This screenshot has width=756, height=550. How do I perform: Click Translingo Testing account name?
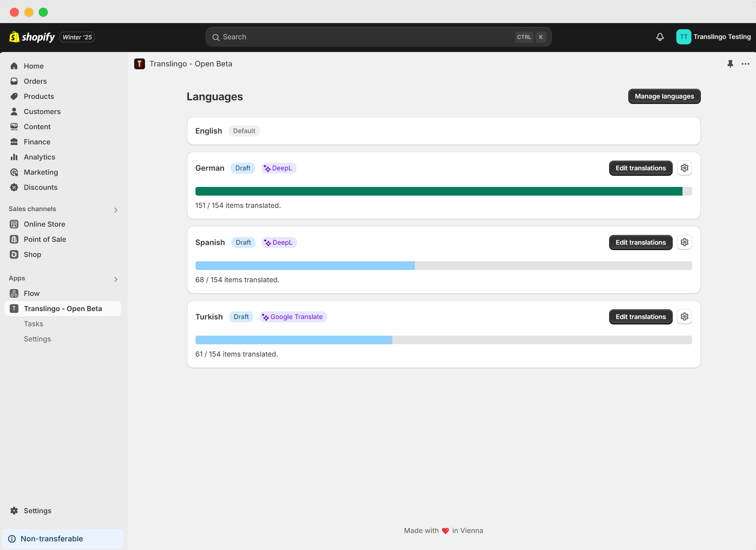point(722,37)
